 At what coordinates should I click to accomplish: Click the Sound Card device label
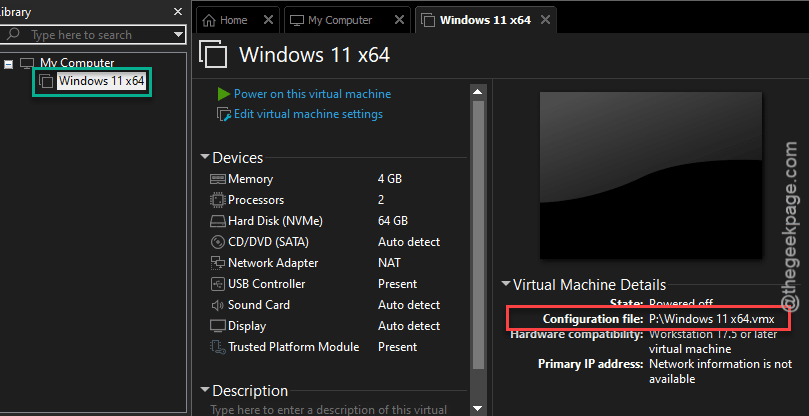(x=258, y=305)
